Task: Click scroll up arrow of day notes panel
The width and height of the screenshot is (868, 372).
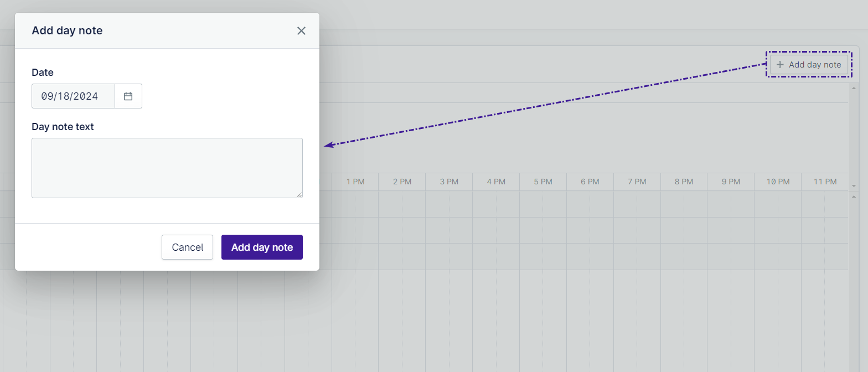Action: pyautogui.click(x=854, y=88)
